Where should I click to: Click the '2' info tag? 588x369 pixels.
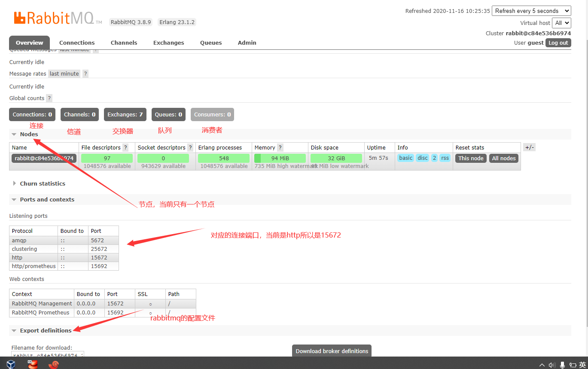[x=434, y=158]
